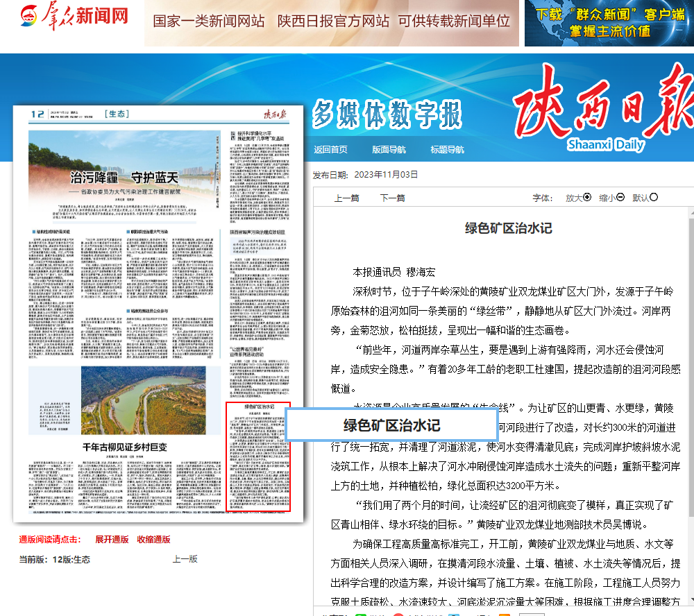Screen dimensions: 694x616
Task: Open the 下载群众新闻客户端 banner
Action: pyautogui.click(x=609, y=23)
